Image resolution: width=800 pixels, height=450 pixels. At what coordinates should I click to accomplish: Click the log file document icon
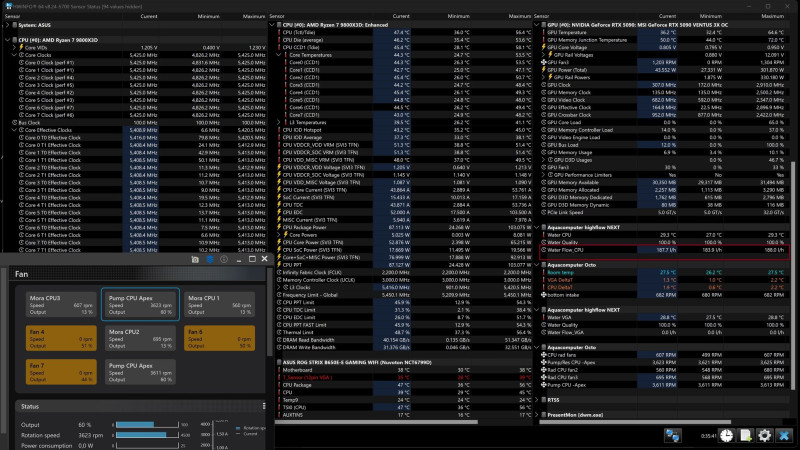tap(745, 435)
